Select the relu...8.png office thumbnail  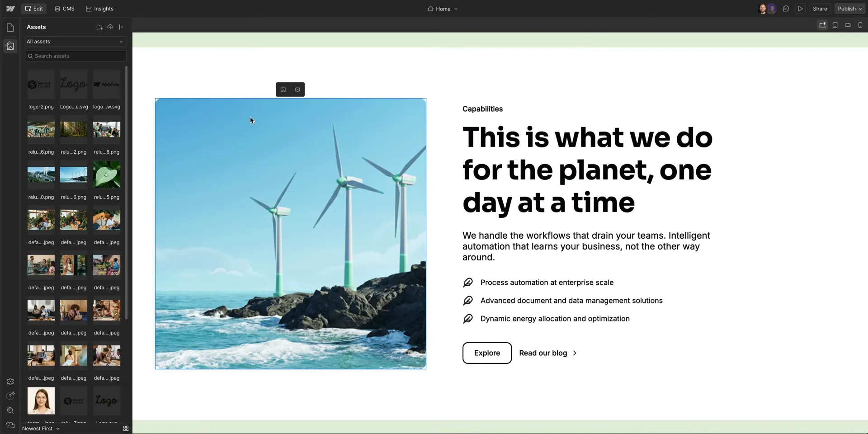point(107,130)
